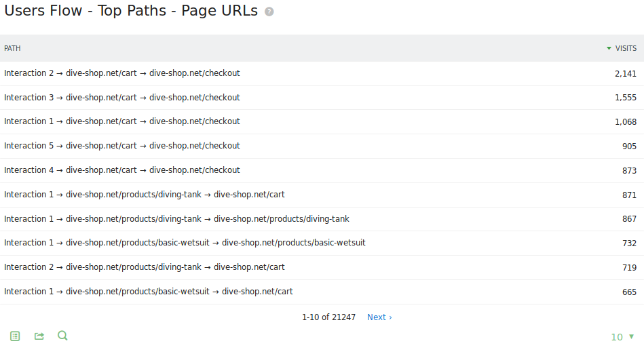This screenshot has width=644, height=354.
Task: Go to the Next page of results
Action: tap(379, 317)
